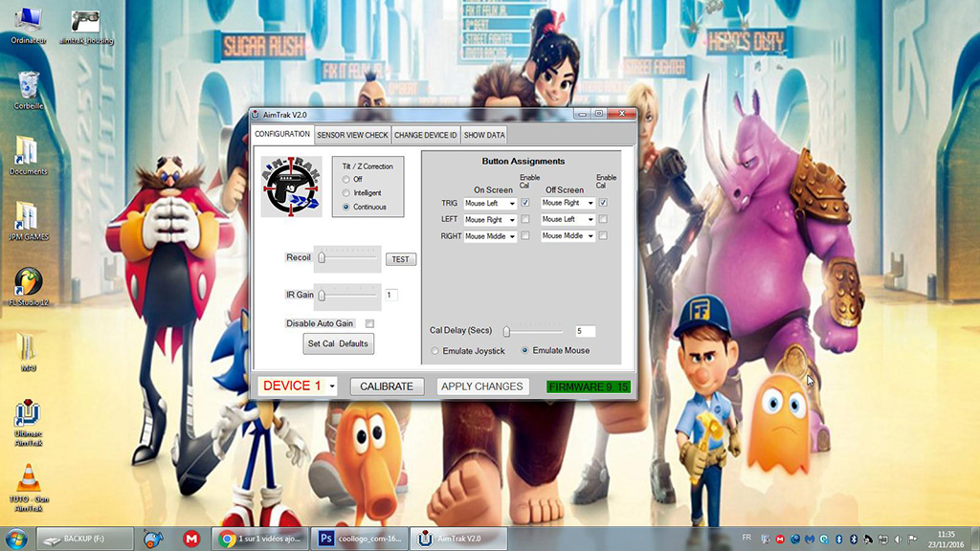Switch to the Chrome taskbar window
The height and width of the screenshot is (551, 980).
coord(260,539)
